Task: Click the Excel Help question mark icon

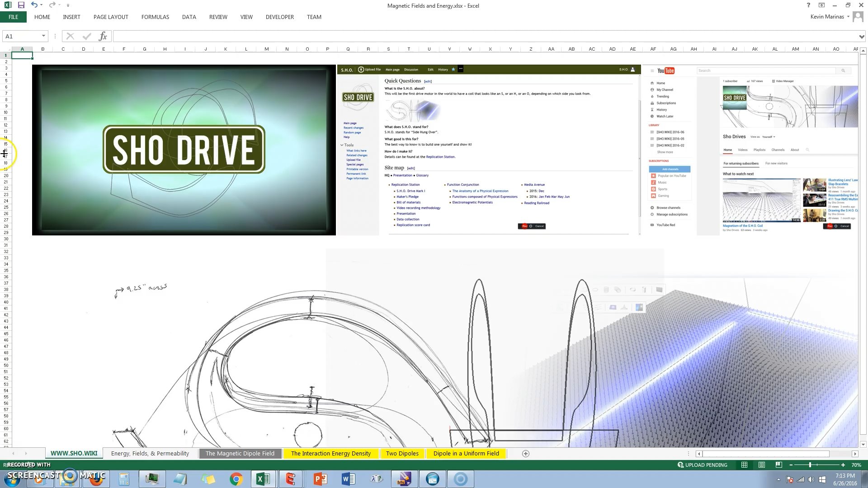Action: pyautogui.click(x=808, y=5)
